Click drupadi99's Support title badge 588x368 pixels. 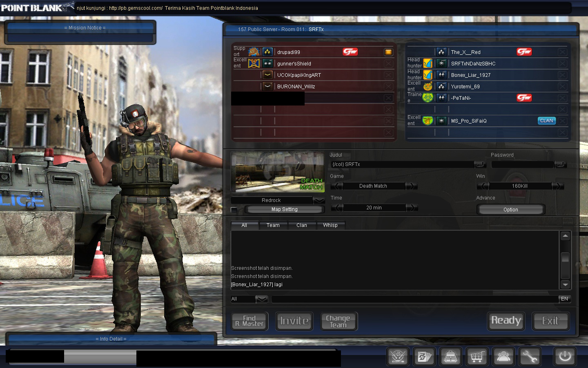254,52
